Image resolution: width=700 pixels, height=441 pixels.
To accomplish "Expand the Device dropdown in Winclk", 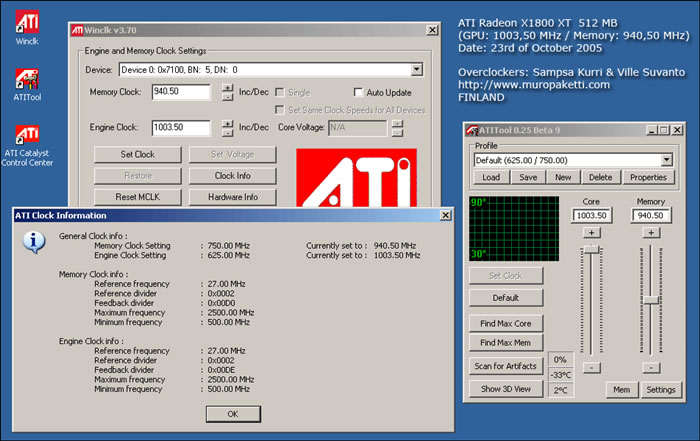I will coord(416,70).
